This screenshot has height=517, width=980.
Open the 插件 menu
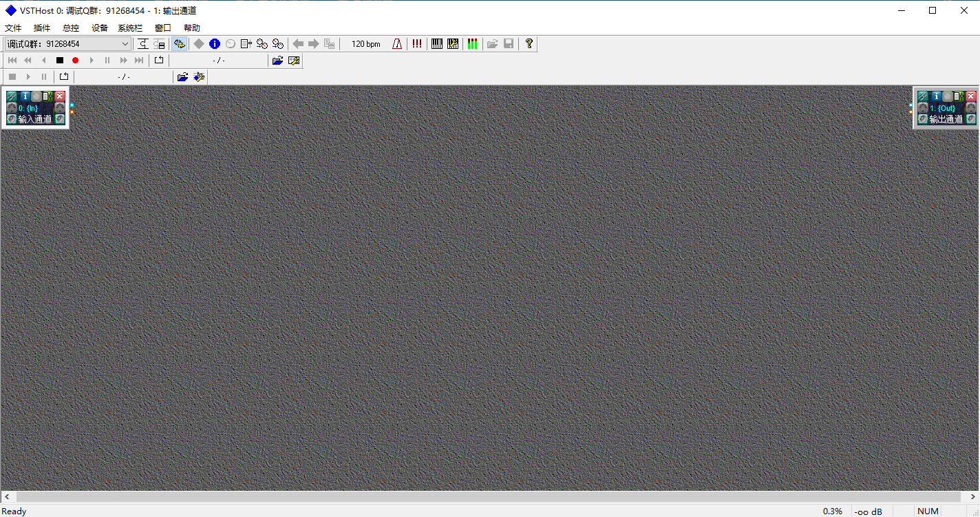(42, 28)
